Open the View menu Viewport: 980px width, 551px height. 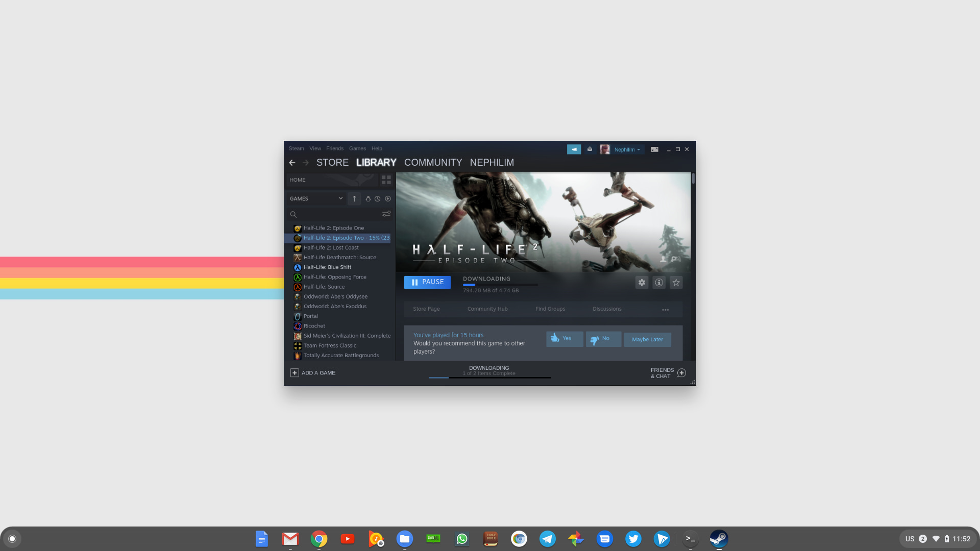315,148
